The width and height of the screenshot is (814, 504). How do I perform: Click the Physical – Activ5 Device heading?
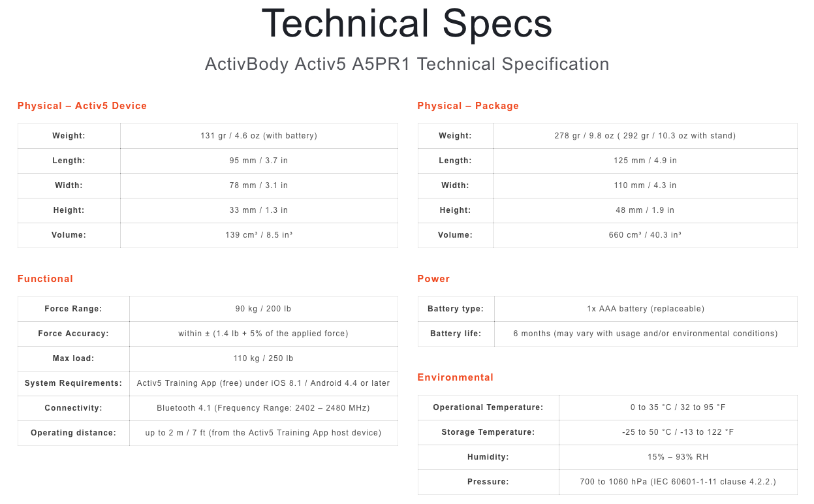[82, 106]
